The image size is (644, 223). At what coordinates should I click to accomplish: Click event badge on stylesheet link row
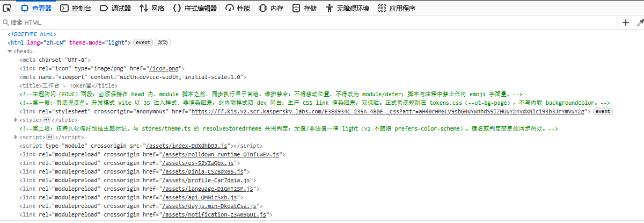tap(602, 111)
